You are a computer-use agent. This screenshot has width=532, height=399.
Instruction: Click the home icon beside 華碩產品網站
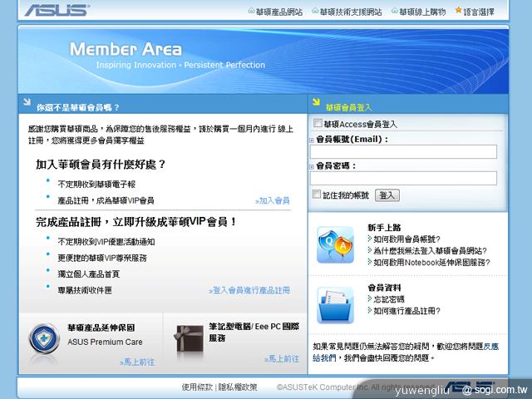click(x=252, y=12)
